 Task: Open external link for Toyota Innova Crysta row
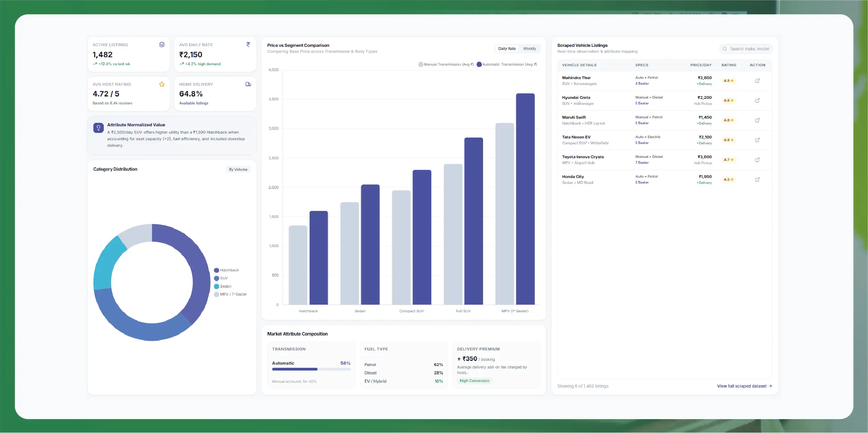[x=757, y=160]
